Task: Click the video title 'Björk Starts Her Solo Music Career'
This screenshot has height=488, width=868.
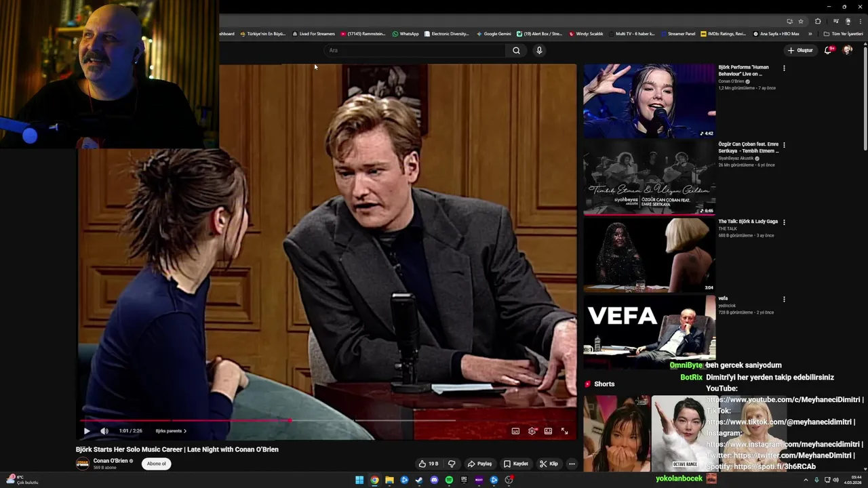Action: tap(177, 449)
